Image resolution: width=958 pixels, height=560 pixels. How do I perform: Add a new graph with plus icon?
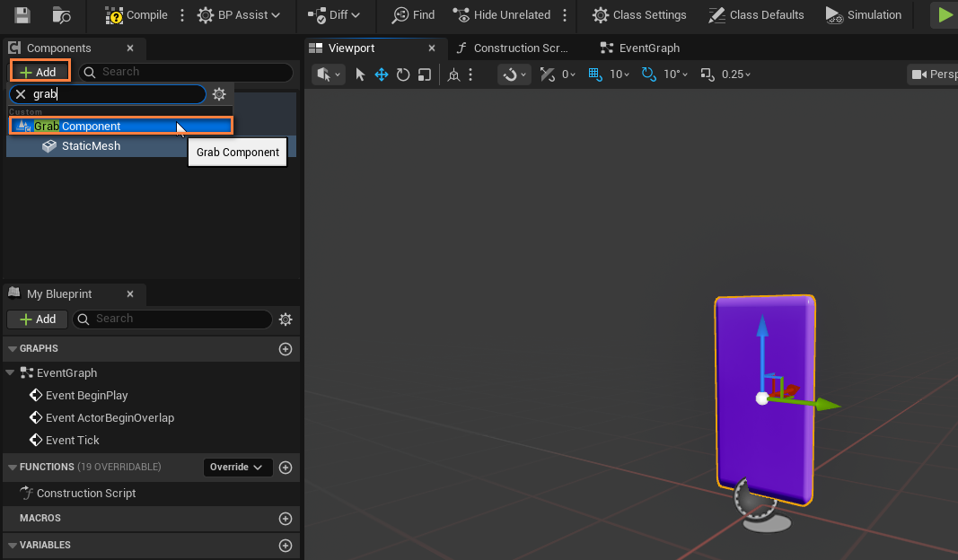[x=286, y=349]
